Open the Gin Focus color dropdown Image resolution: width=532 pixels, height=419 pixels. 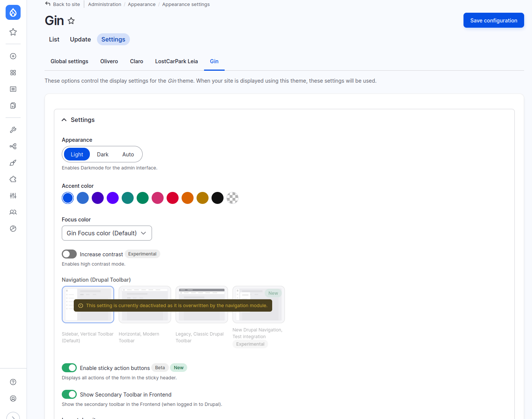[107, 233]
